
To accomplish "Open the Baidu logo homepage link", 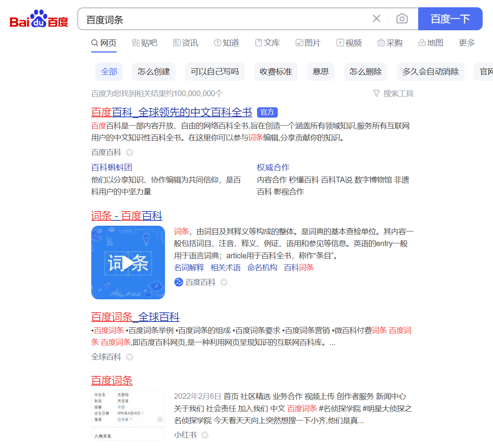I will [39, 19].
